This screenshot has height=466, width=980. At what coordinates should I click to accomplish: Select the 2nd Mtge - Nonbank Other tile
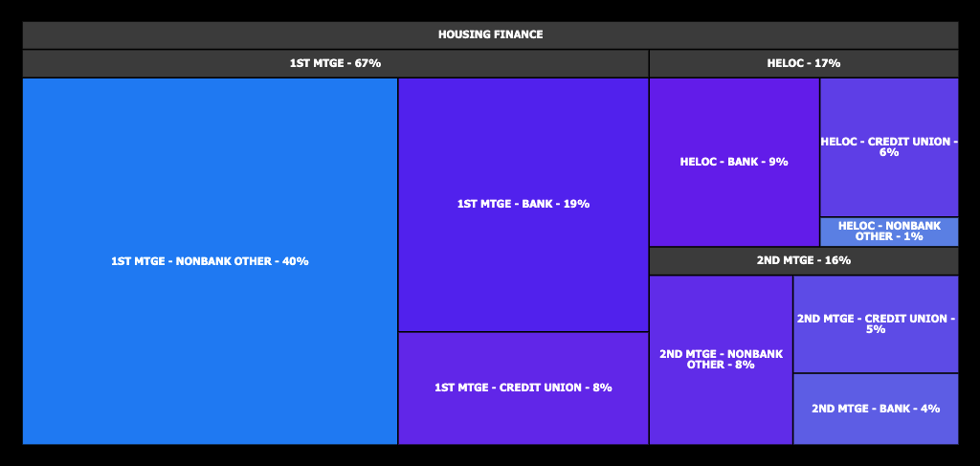721,359
